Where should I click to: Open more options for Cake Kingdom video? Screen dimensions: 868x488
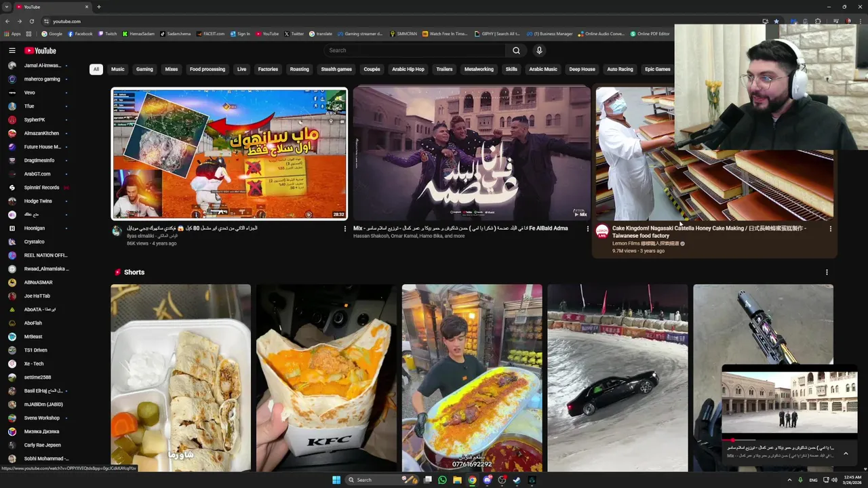tap(830, 228)
